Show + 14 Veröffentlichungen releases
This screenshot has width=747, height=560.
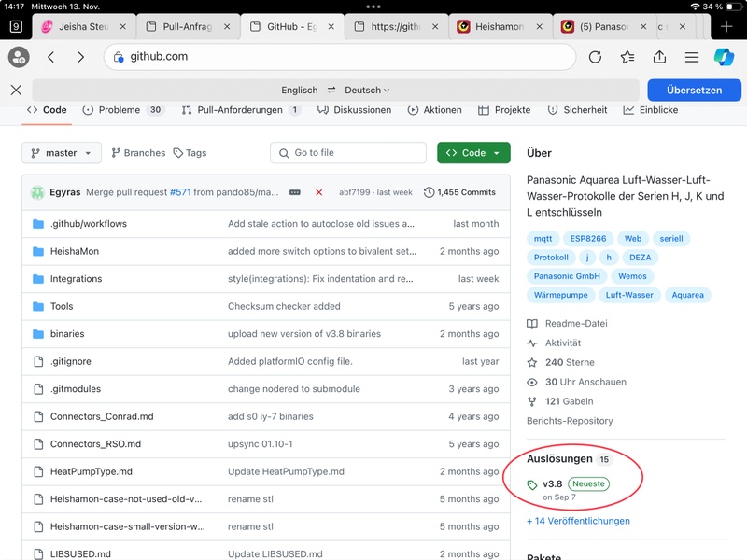(578, 521)
